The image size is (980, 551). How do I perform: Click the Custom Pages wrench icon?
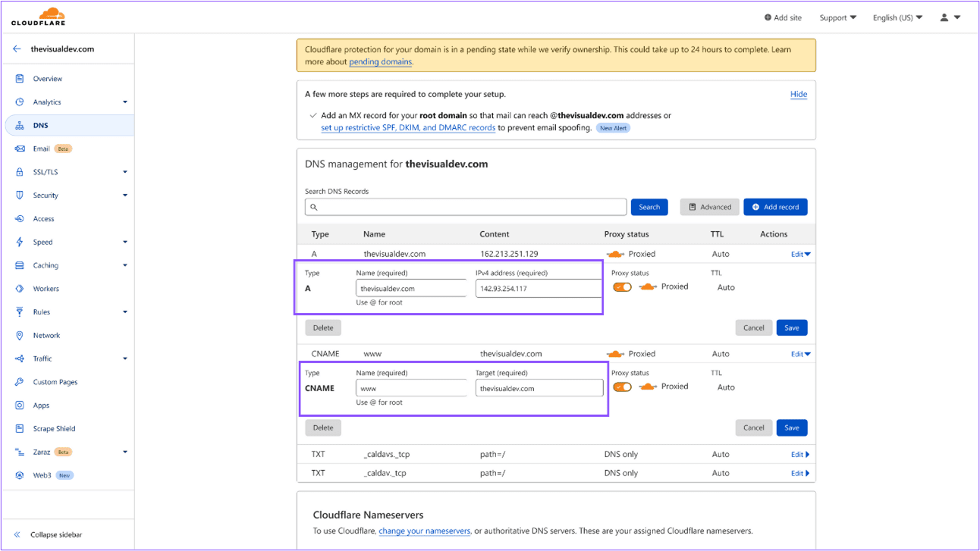click(x=20, y=383)
